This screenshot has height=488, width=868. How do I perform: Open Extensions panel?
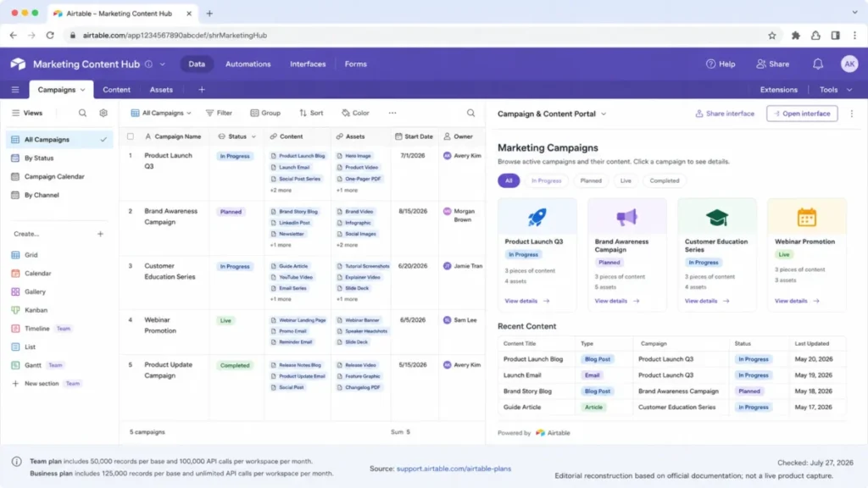pos(778,90)
